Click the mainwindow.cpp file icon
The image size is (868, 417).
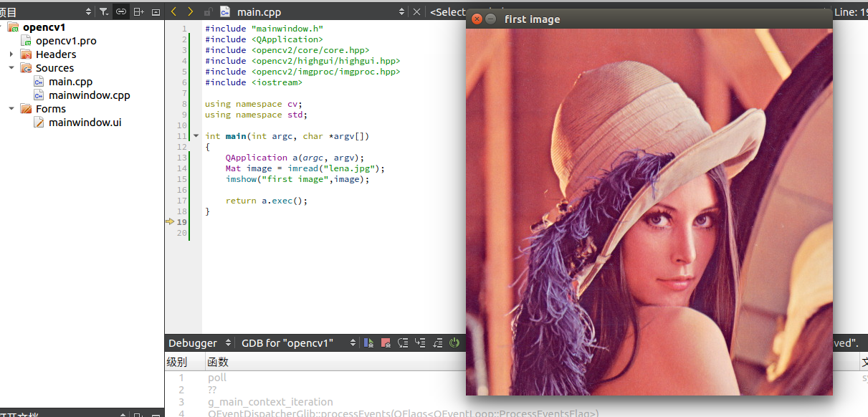pos(39,95)
